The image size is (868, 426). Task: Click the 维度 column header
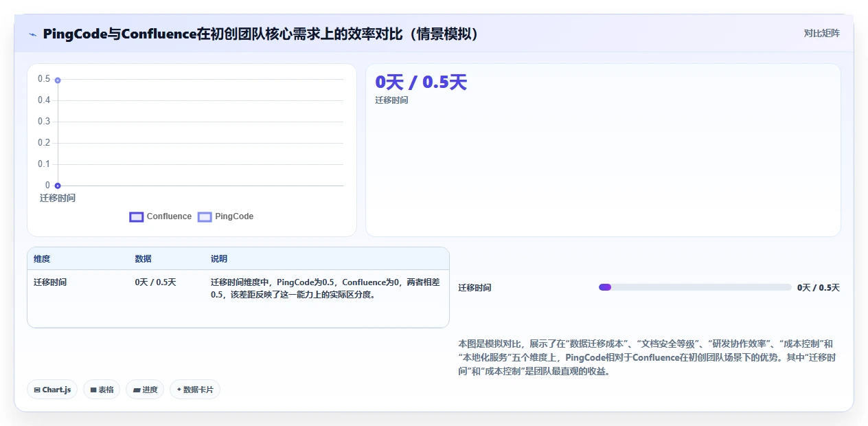point(42,259)
